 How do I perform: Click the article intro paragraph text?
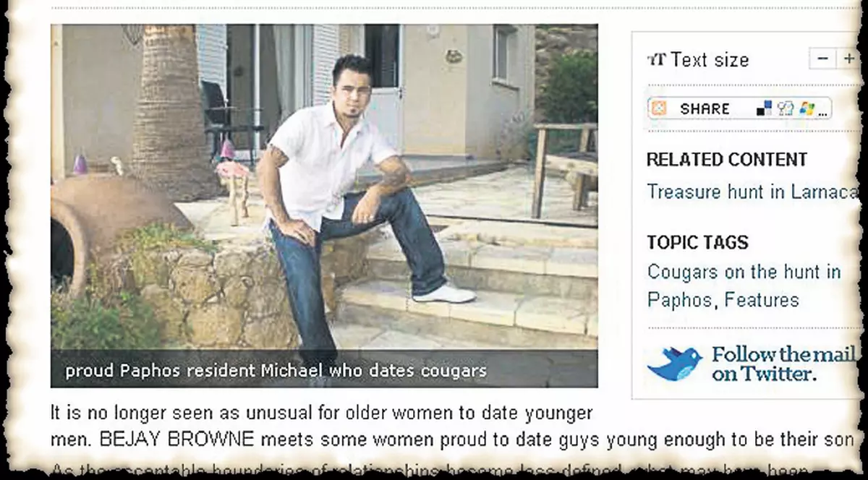tap(452, 427)
